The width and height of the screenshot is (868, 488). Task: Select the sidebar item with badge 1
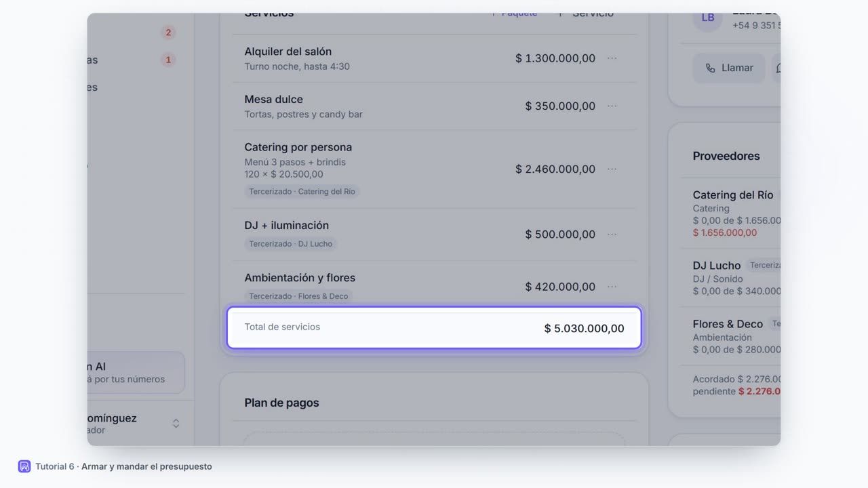coord(136,60)
